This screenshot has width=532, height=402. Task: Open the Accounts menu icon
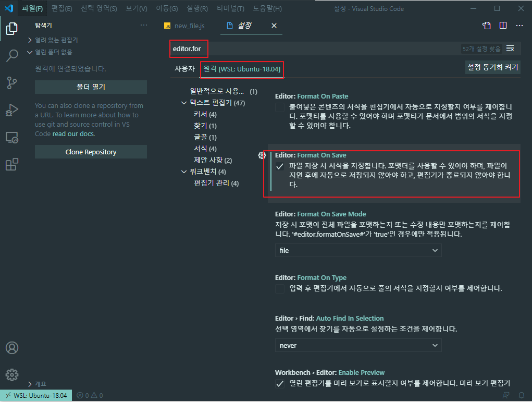pyautogui.click(x=12, y=348)
